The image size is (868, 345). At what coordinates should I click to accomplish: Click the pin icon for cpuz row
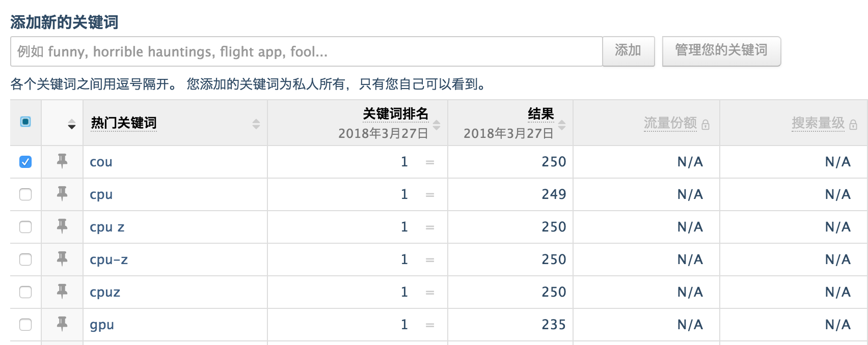pos(62,292)
